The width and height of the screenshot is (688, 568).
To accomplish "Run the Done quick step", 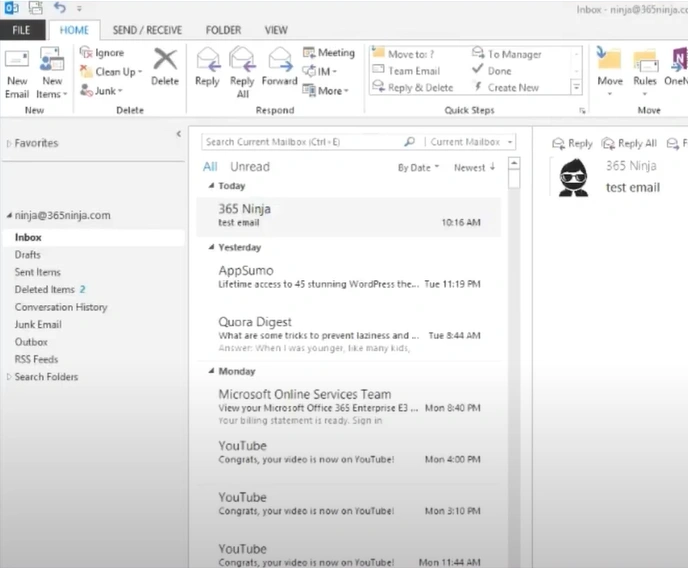I will [x=492, y=71].
